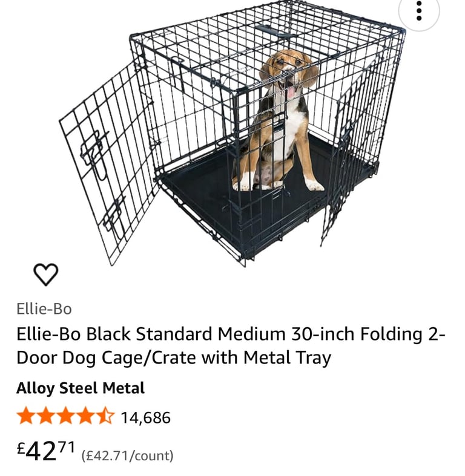This screenshot has width=465, height=476.
Task: Click the Alloy Steel Metal material label
Action: click(x=81, y=388)
